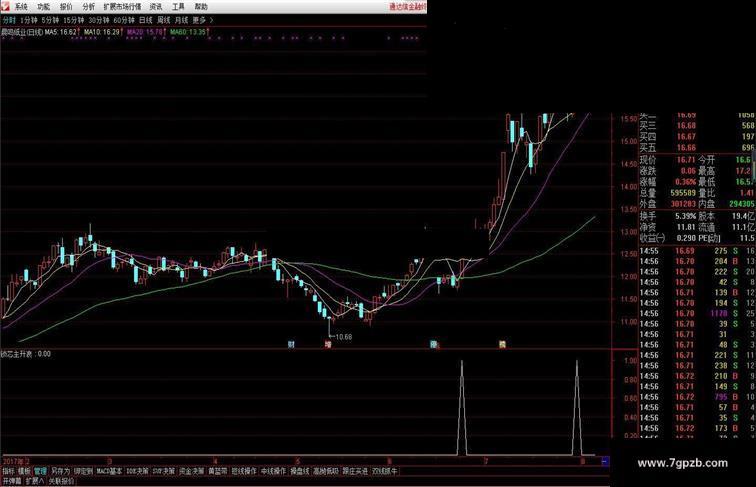
Task: Switch to the 分时 chart view
Action: [9, 20]
